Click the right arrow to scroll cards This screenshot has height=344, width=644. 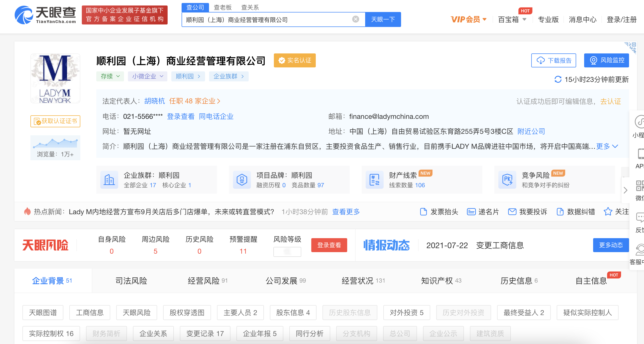pos(625,190)
